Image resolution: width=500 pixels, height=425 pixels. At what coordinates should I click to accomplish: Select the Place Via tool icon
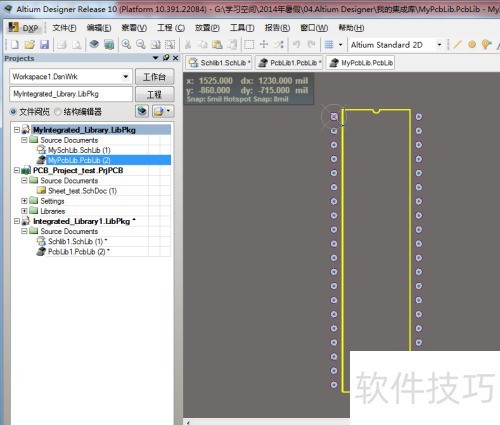tap(486, 44)
